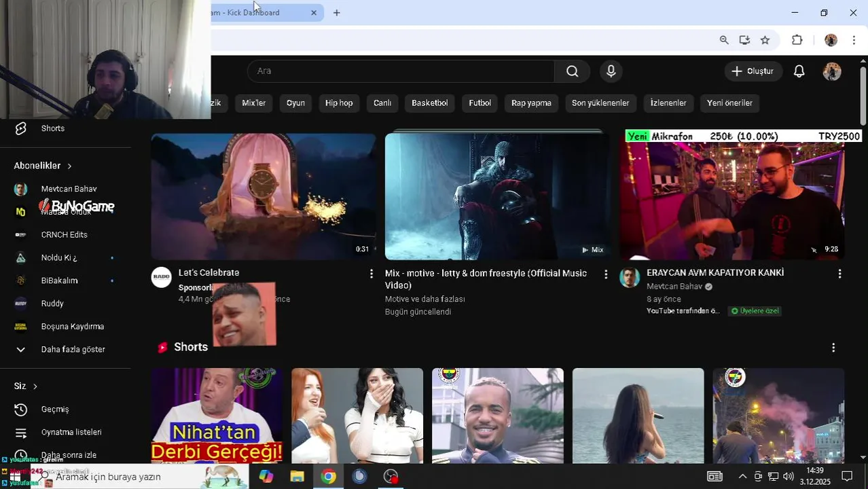Select the Son yüklenenler chip
This screenshot has width=868, height=489.
600,103
